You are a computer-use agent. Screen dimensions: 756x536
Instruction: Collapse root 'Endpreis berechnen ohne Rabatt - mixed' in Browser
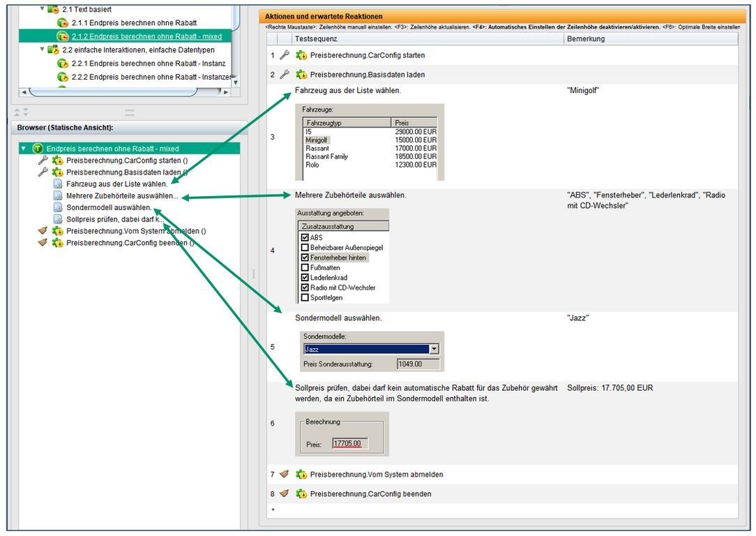click(x=24, y=149)
